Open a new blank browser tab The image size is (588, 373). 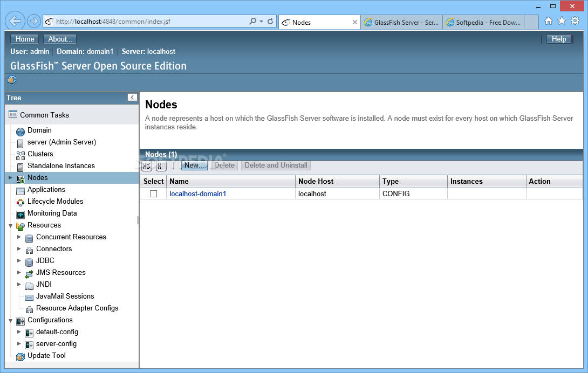tap(531, 22)
